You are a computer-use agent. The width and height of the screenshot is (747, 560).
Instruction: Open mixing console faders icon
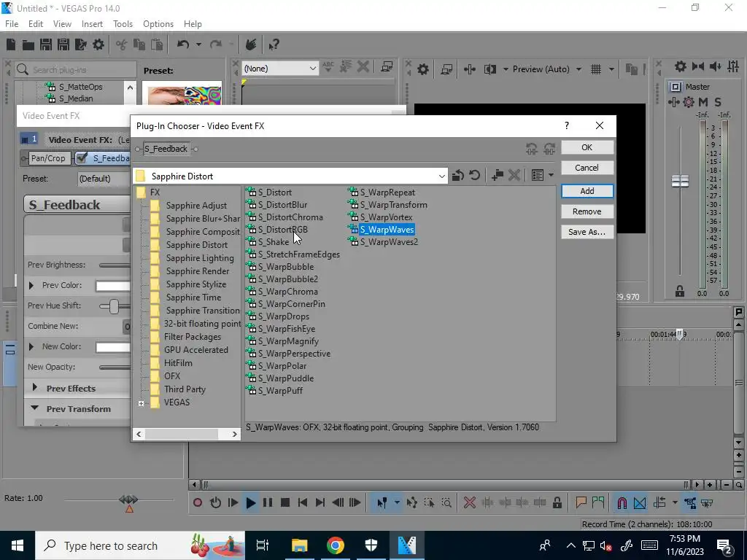pos(733,66)
